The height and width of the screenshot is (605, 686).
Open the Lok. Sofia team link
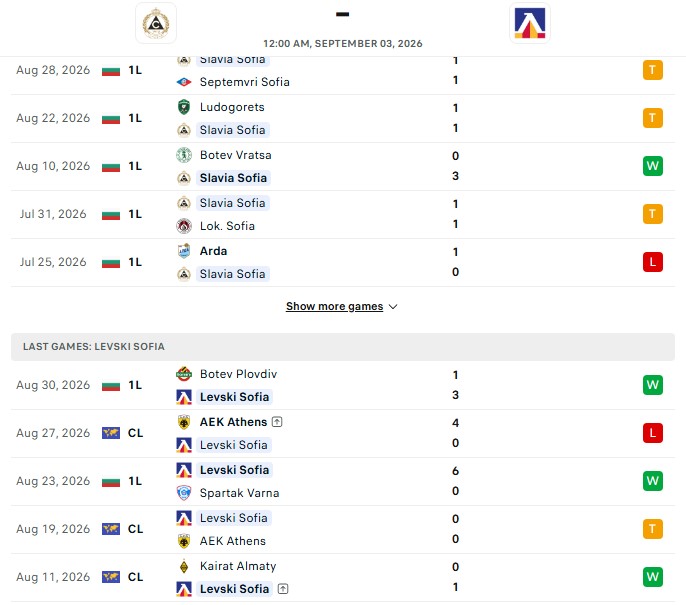tap(227, 226)
